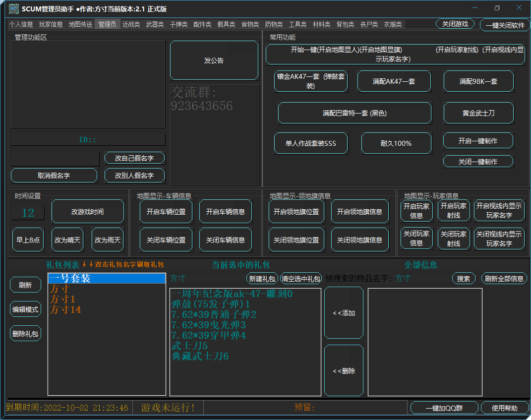Click 刷新全部信息 button

[504, 279]
